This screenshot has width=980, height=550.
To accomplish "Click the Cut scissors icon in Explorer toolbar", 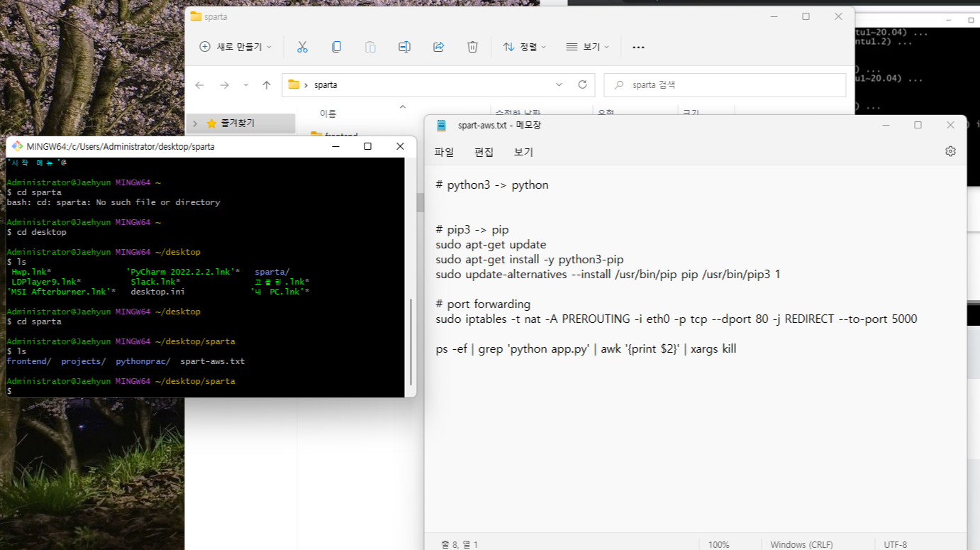I will [x=302, y=47].
